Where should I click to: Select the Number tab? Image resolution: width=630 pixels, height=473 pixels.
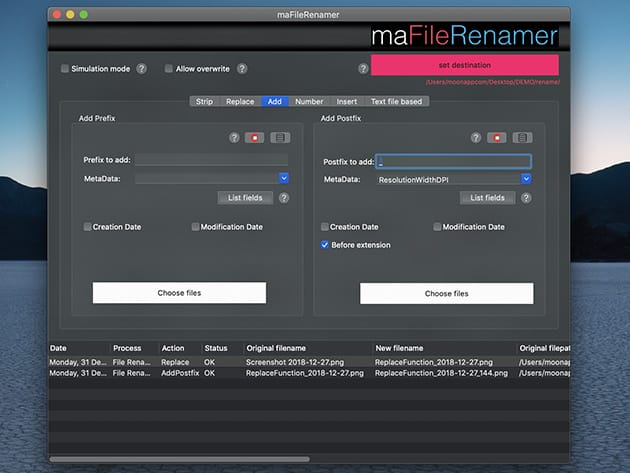click(309, 101)
